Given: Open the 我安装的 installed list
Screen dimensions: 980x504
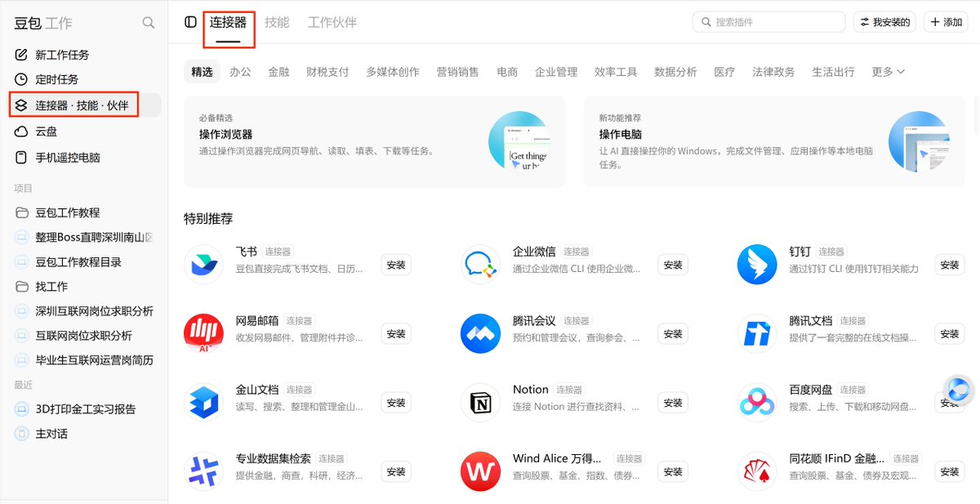Looking at the screenshot, I should click(885, 22).
